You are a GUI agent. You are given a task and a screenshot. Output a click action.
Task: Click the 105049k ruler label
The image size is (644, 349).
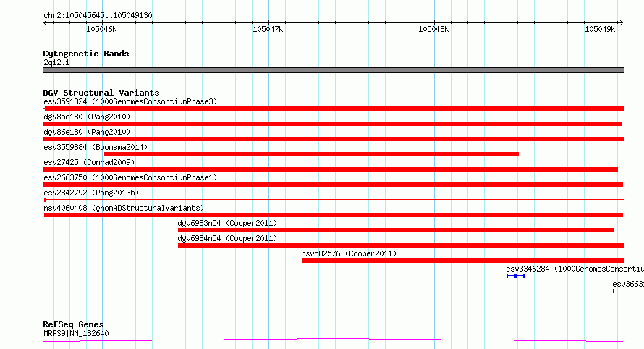click(x=600, y=29)
